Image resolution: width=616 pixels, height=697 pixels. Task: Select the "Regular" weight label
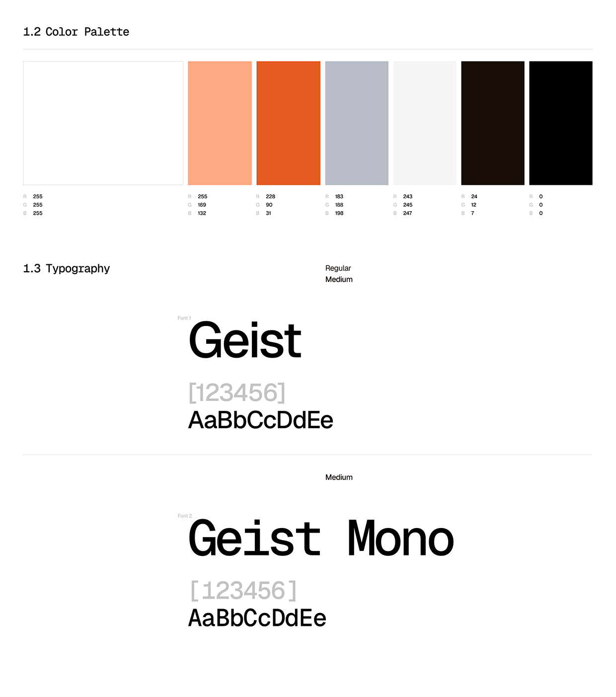338,268
